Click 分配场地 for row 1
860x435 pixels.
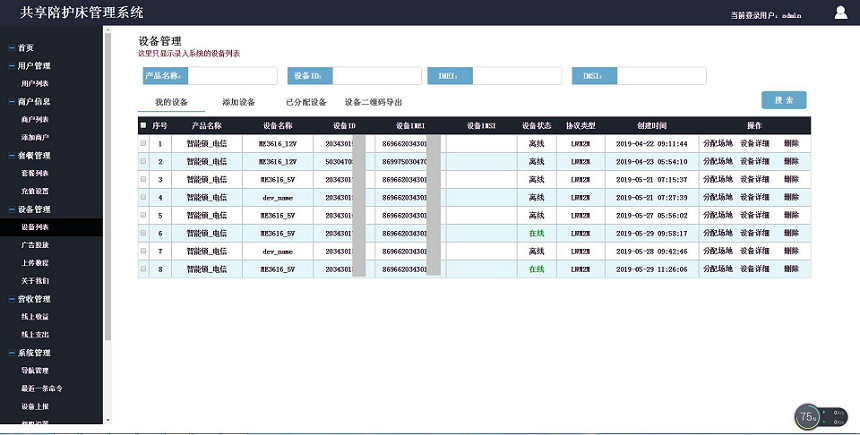718,144
